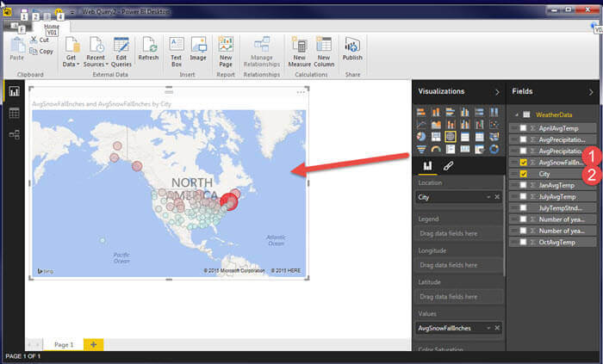This screenshot has height=364, width=603.
Task: Click New Page in the ribbon
Action: 226,52
